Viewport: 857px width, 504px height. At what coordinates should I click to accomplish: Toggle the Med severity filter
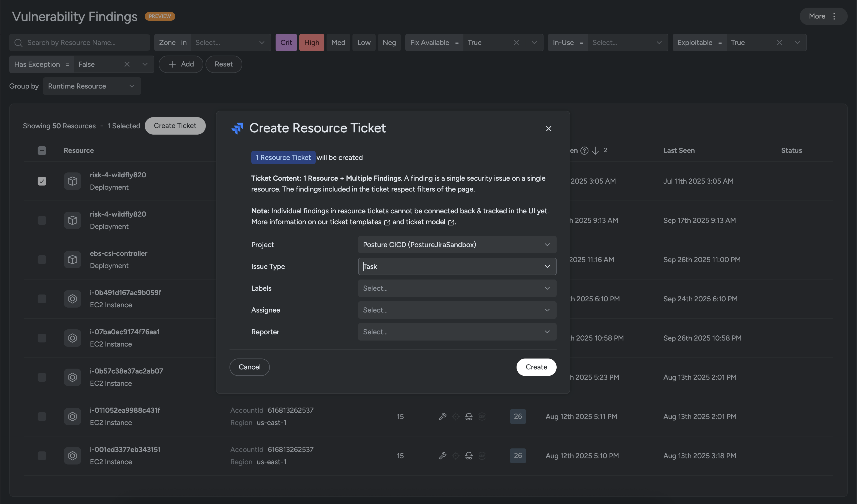pos(338,42)
